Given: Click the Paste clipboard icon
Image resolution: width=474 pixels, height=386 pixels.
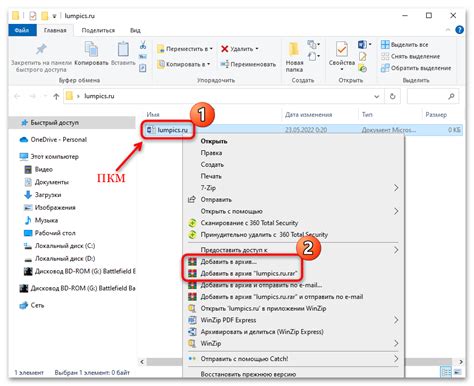Looking at the screenshot, I should click(x=123, y=49).
